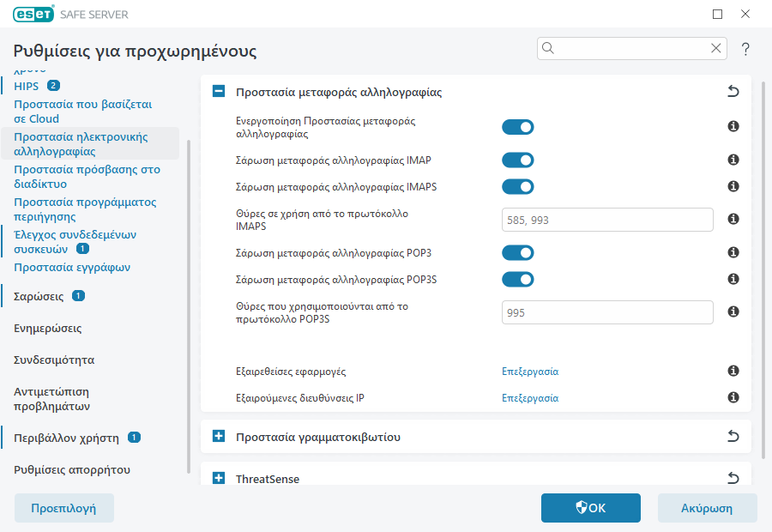Click the help question mark icon

pos(745,49)
